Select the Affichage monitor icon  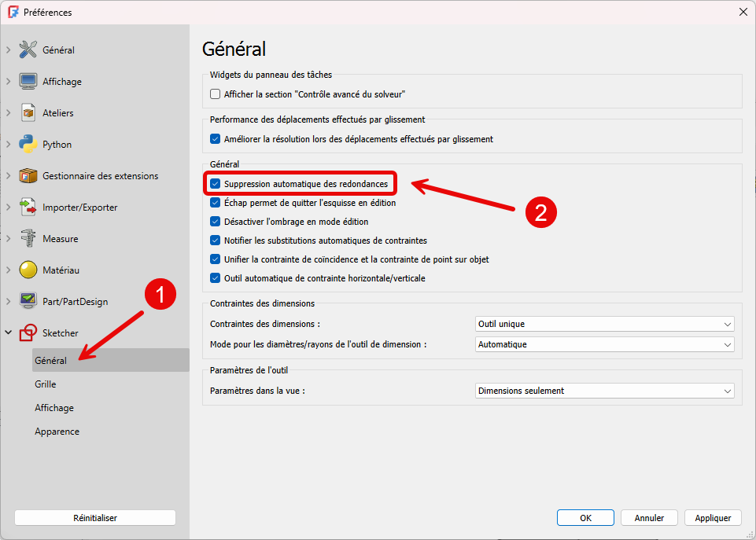pos(28,81)
